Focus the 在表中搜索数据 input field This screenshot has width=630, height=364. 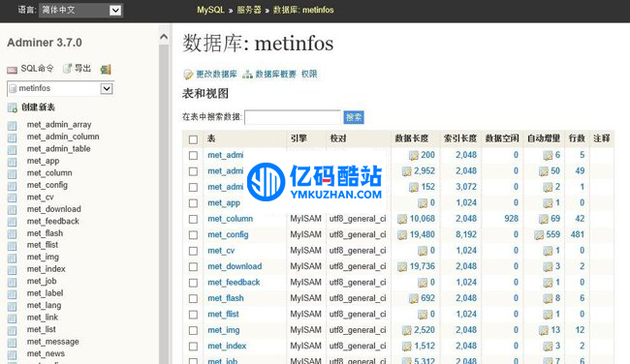[293, 117]
